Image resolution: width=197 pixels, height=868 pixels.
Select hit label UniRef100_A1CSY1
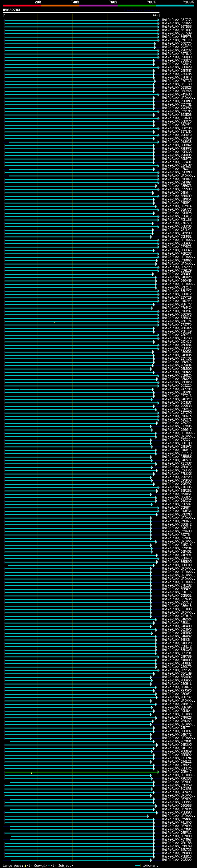point(176,419)
